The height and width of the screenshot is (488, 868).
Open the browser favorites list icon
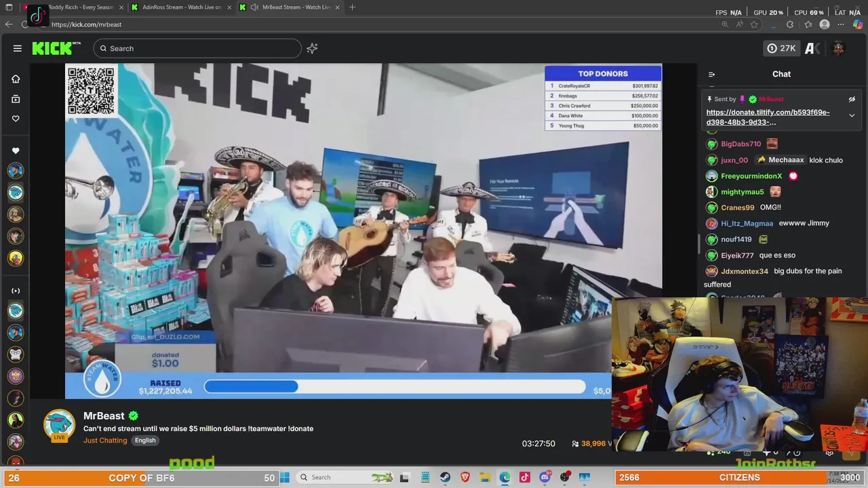(808, 24)
